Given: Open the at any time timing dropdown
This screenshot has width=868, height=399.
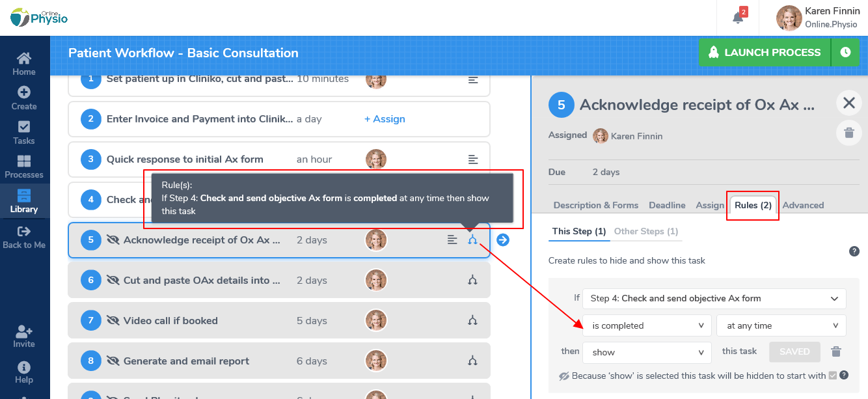Looking at the screenshot, I should tap(781, 325).
